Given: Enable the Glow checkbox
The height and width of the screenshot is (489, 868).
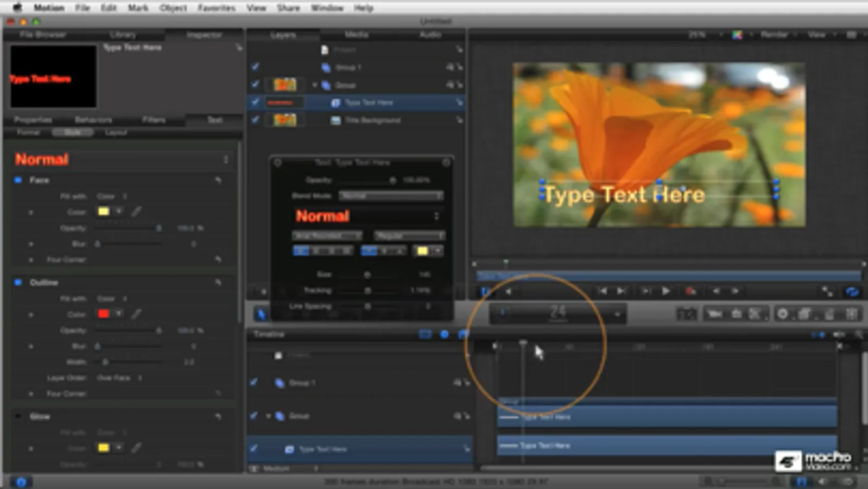Looking at the screenshot, I should 18,416.
